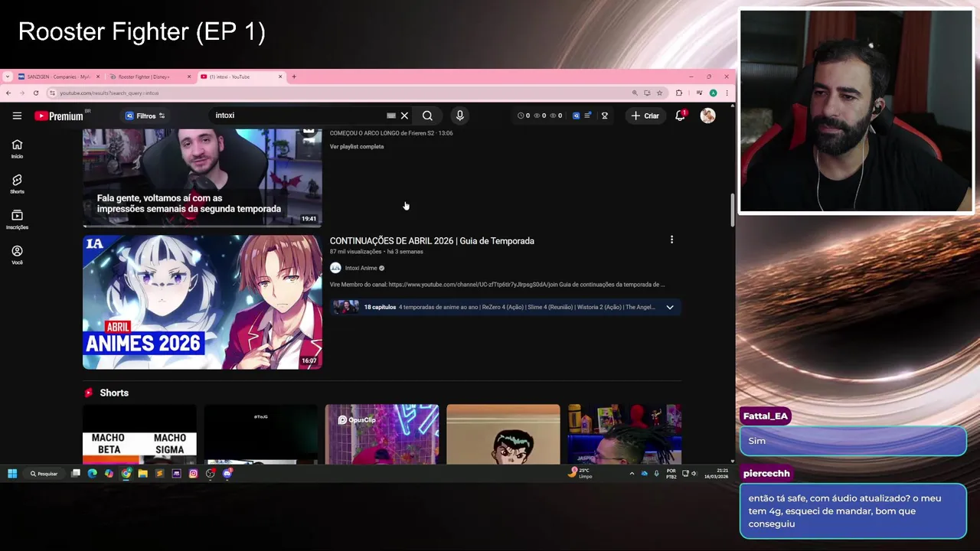Open the Windows Start menu
The width and height of the screenshot is (980, 551).
[x=12, y=474]
